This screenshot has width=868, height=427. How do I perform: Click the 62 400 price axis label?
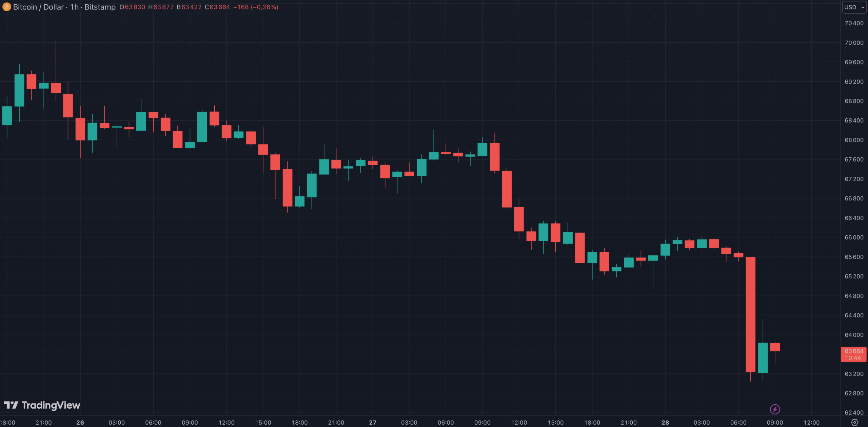coord(854,413)
